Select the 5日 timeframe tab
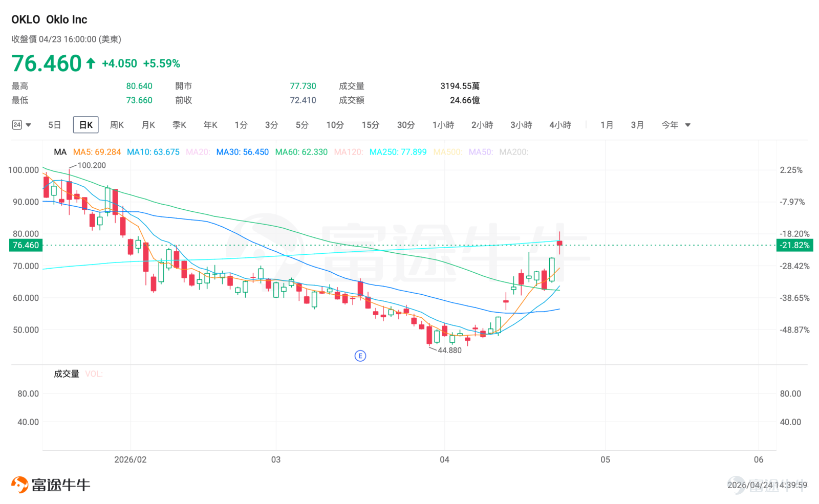819x504 pixels. 55,125
